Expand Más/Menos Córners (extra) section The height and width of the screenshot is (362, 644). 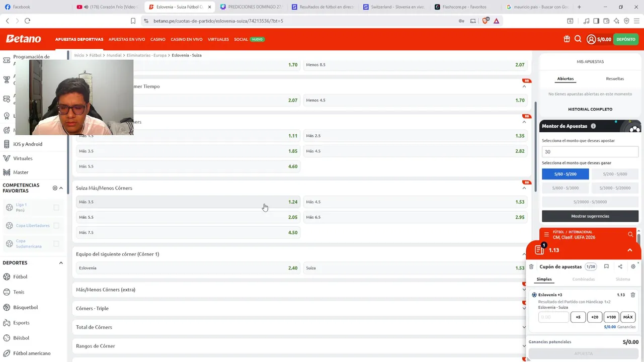[x=524, y=290]
